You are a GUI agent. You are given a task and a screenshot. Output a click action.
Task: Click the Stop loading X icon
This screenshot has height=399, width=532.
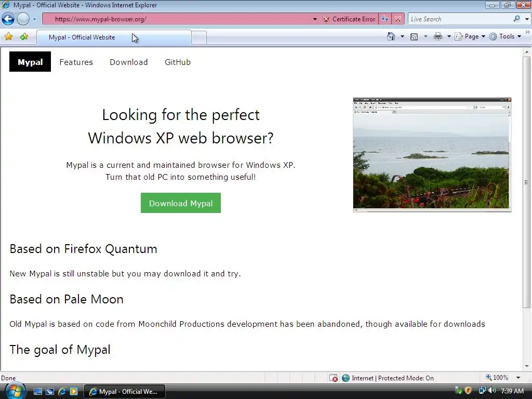click(x=397, y=19)
